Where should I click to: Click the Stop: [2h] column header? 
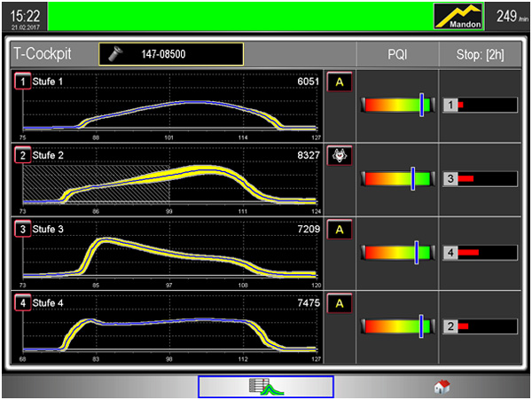coord(480,54)
